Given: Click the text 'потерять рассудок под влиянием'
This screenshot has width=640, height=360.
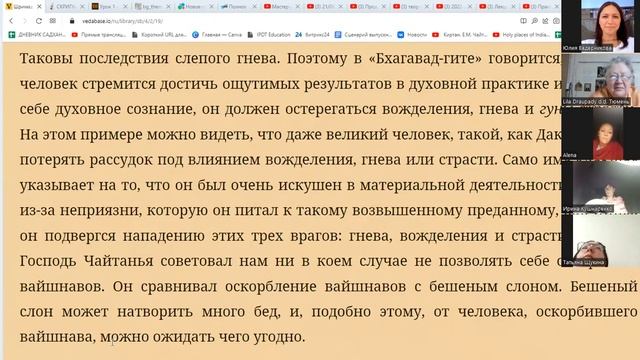Looking at the screenshot, I should pos(140,160).
